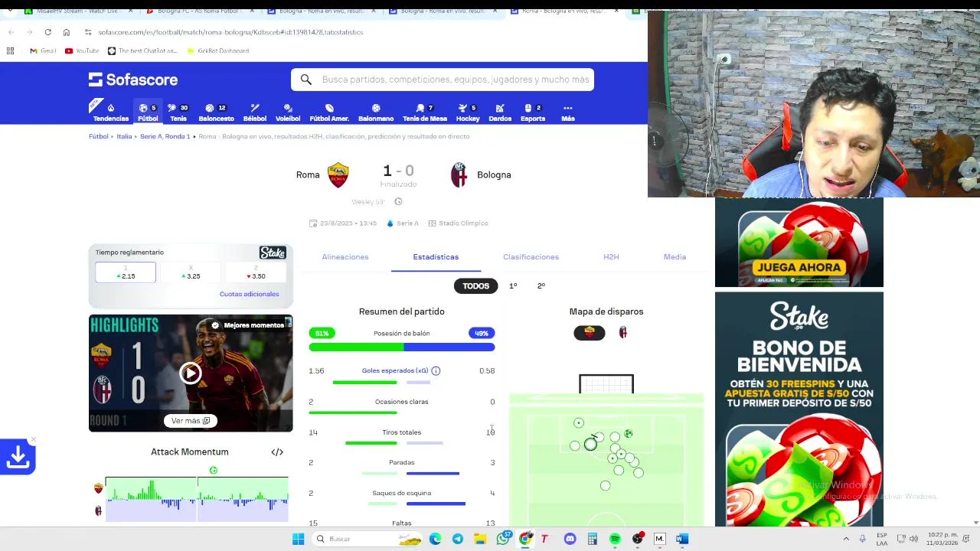Screen dimensions: 980x551
Task: Expand system tray hidden icons
Action: click(x=846, y=539)
